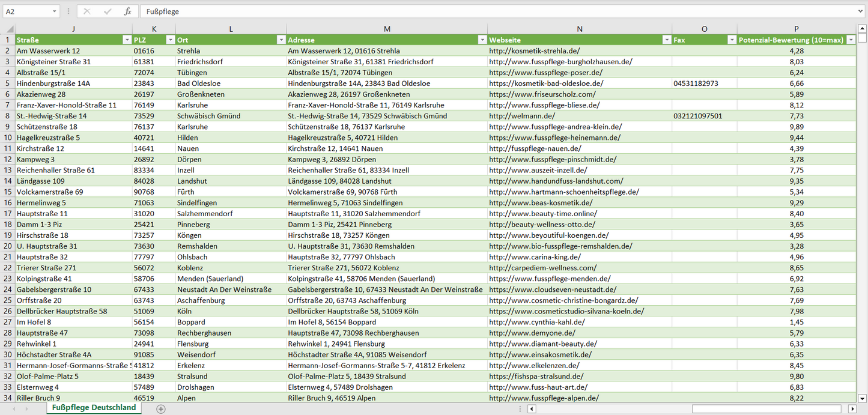
Task: Open the kosmetik-strehla.de website link cell
Action: [535, 51]
